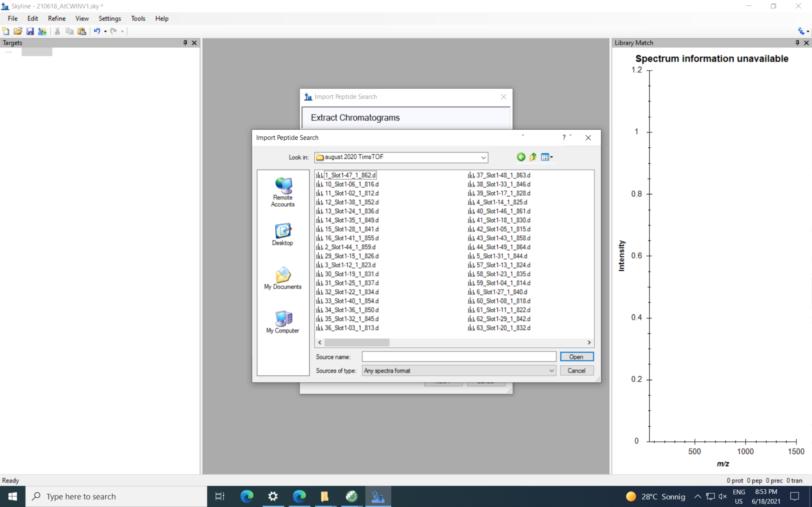Open My Documents location

[x=283, y=278]
